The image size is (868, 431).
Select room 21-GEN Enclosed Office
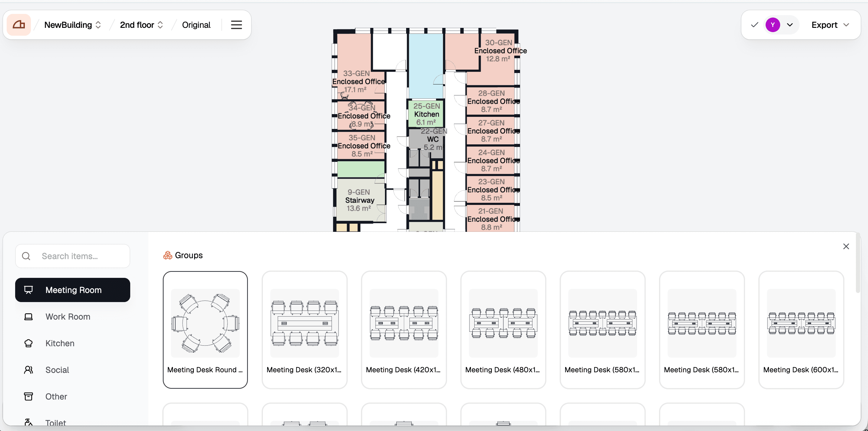pyautogui.click(x=491, y=219)
